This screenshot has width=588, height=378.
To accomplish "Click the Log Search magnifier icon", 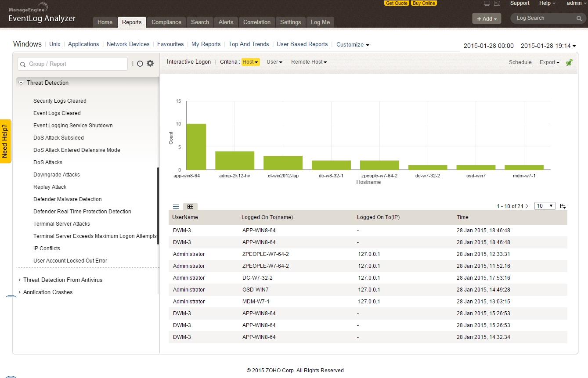I will click(x=579, y=18).
